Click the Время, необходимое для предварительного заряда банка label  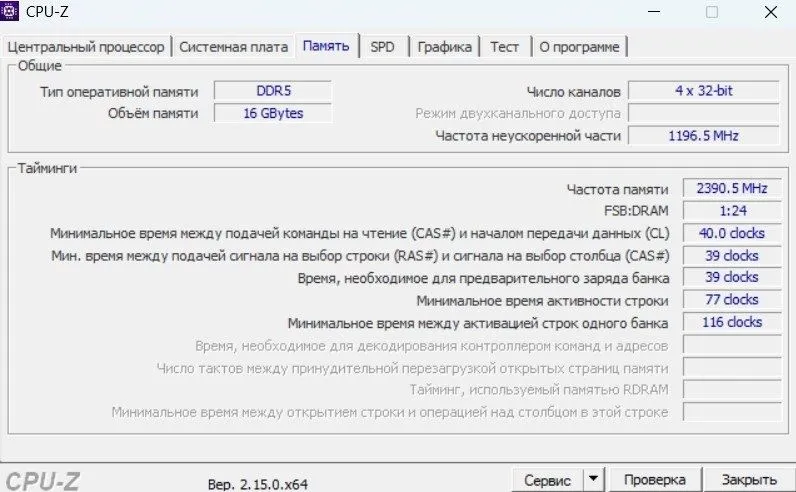click(483, 278)
